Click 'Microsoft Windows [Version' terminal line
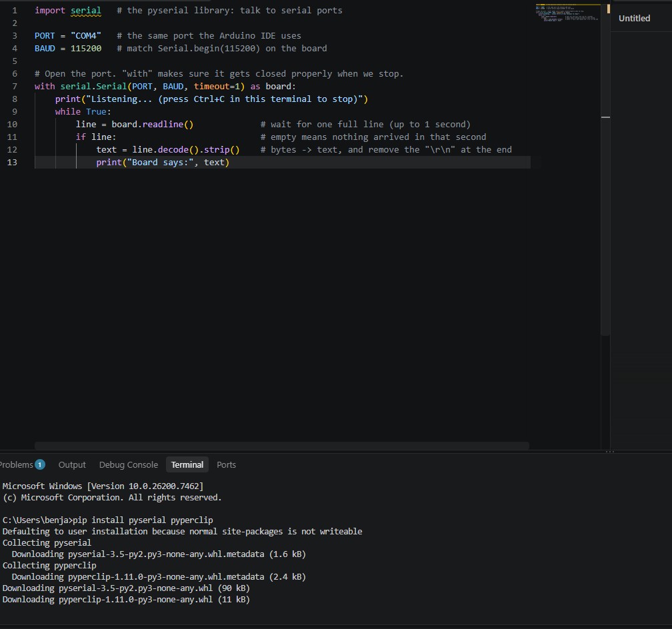Viewport: 672px width, 629px height. [103, 486]
